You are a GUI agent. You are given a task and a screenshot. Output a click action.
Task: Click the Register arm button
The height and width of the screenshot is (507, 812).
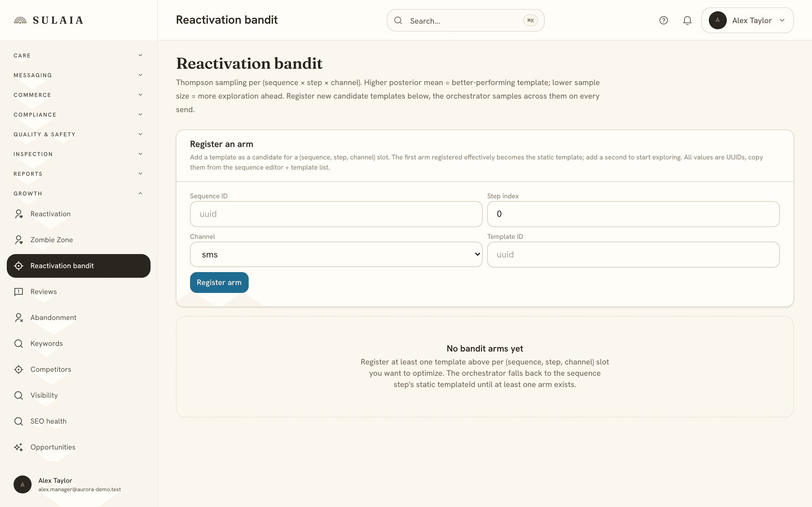[x=219, y=283]
